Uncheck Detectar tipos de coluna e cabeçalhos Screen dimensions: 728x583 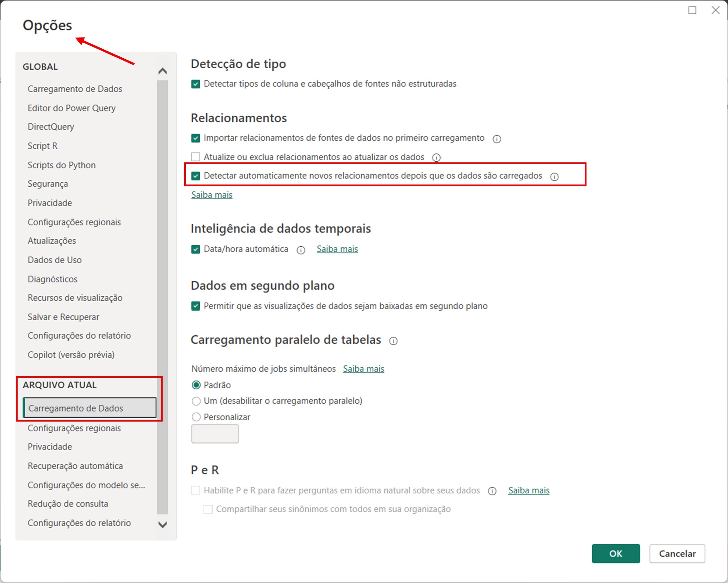click(x=196, y=84)
